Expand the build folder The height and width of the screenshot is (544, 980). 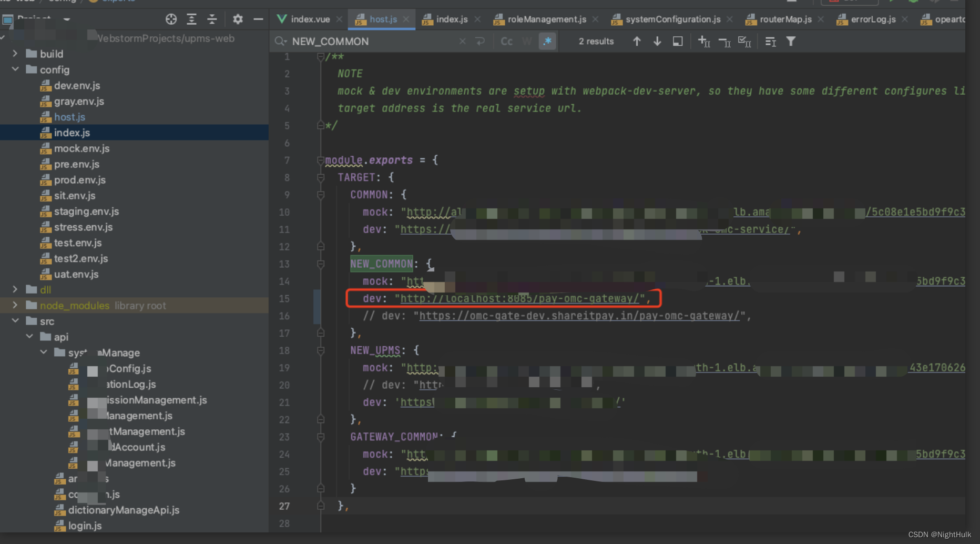pyautogui.click(x=15, y=54)
